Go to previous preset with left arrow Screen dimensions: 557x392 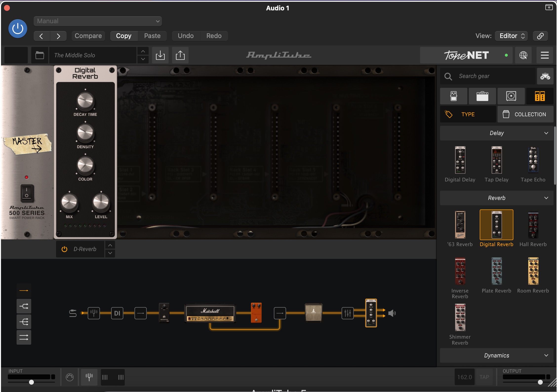pyautogui.click(x=42, y=36)
